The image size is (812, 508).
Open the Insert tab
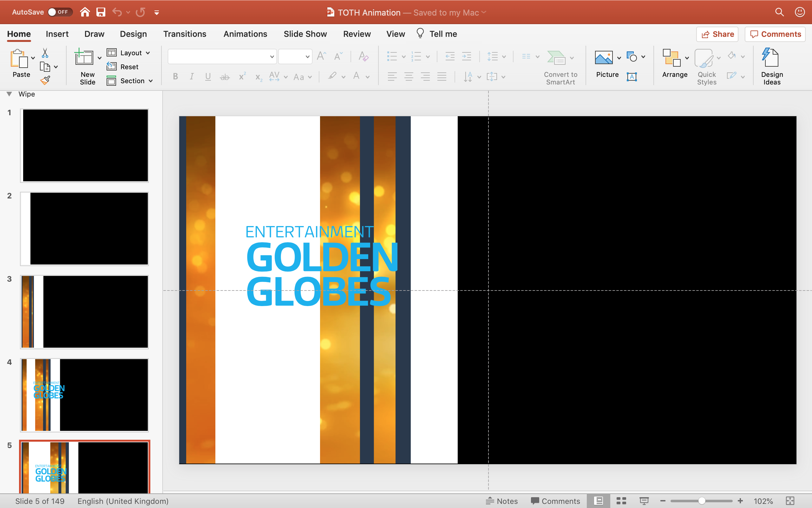click(x=57, y=34)
